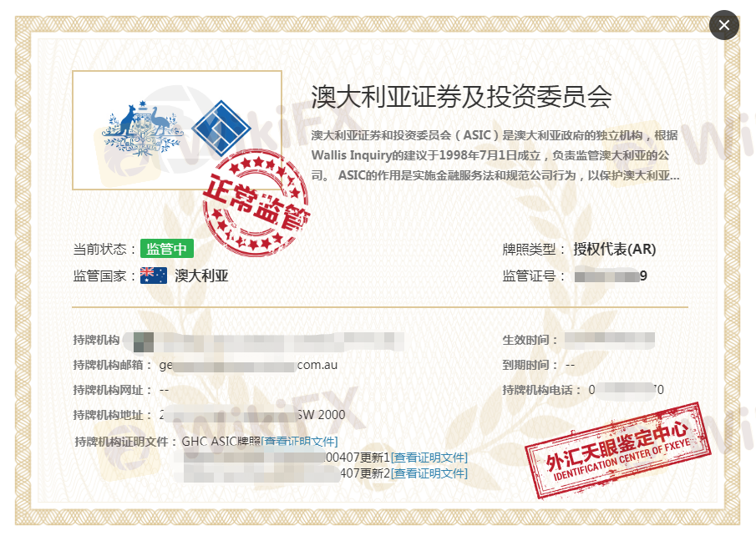Screen dimensions: 756x541
Task: Close the certificate popup with X button
Action: click(723, 25)
